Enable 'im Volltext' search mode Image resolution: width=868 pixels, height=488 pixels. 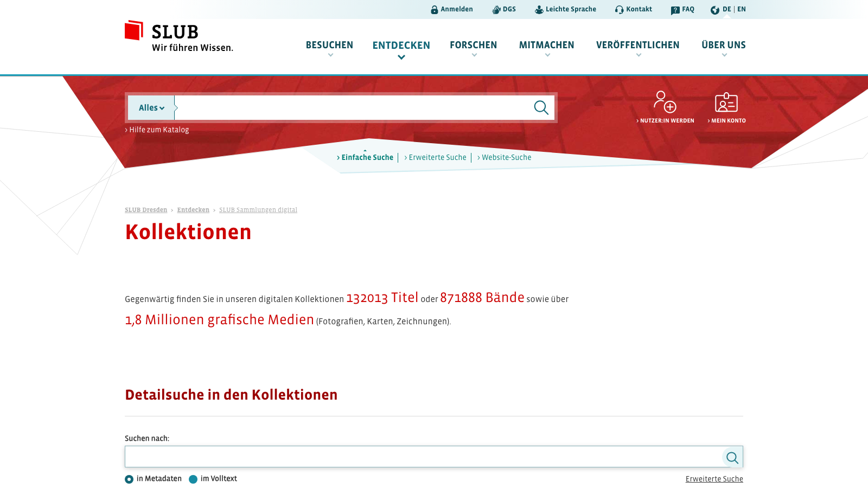click(193, 479)
